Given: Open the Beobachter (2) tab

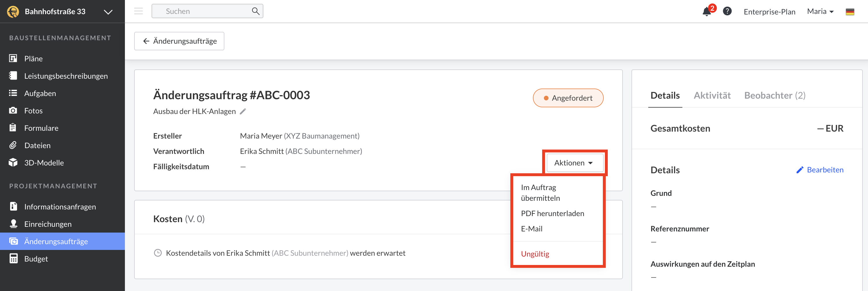Looking at the screenshot, I should (x=775, y=95).
